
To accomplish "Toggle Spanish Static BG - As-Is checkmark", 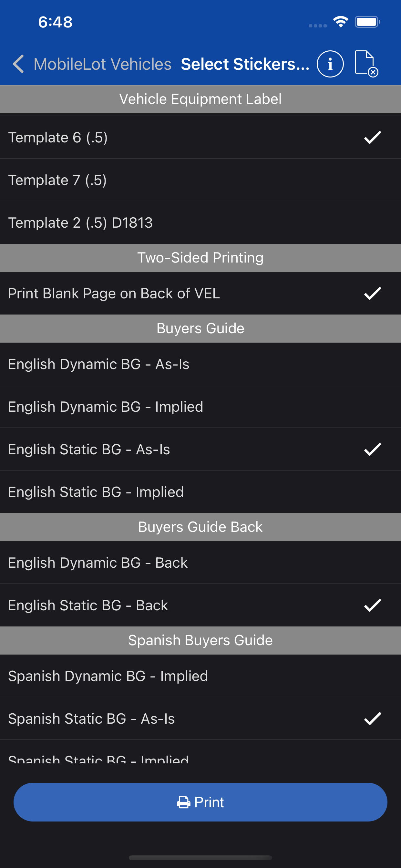I will tap(372, 719).
